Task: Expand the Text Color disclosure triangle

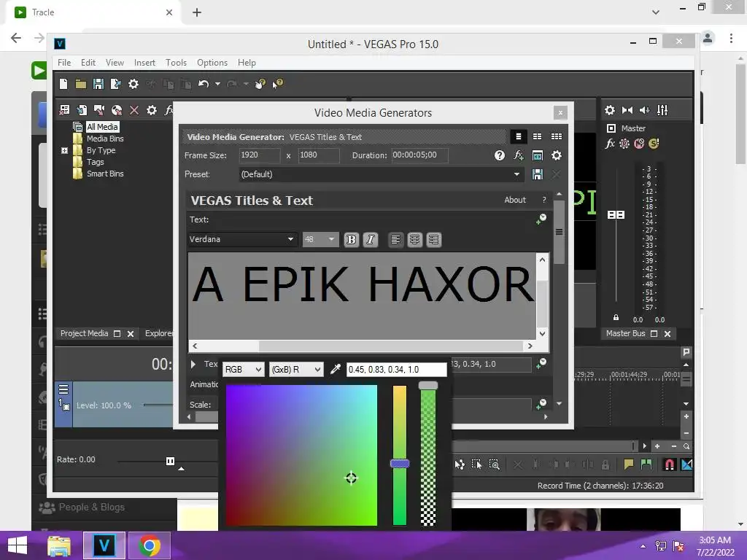Action: pos(193,365)
